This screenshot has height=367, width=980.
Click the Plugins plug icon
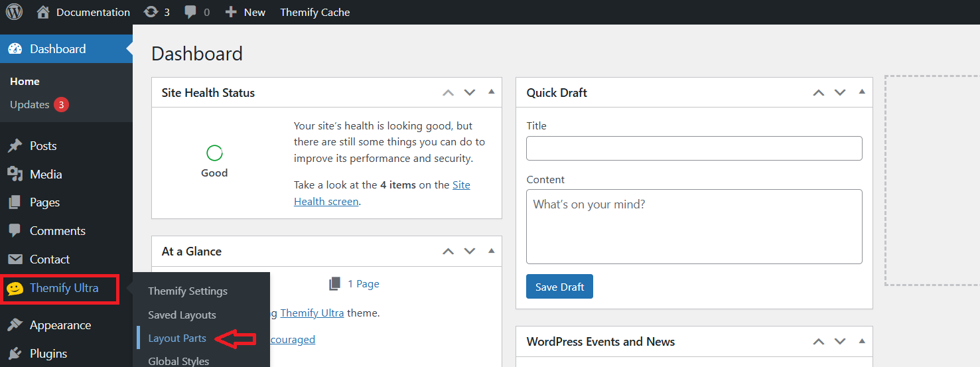click(15, 354)
